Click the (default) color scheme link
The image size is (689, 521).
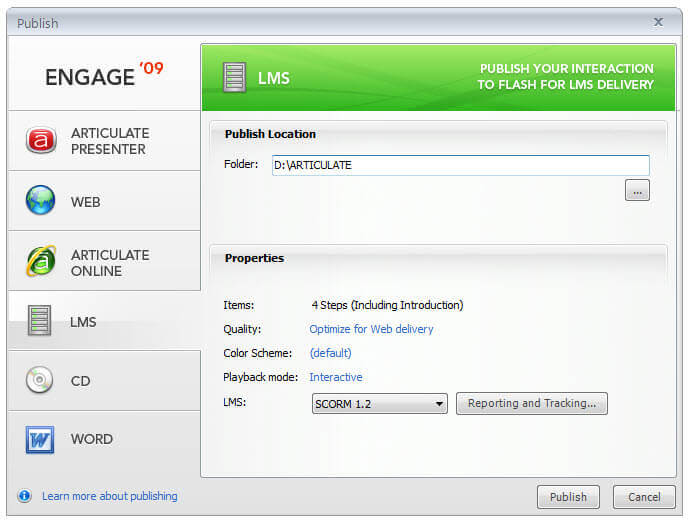330,353
